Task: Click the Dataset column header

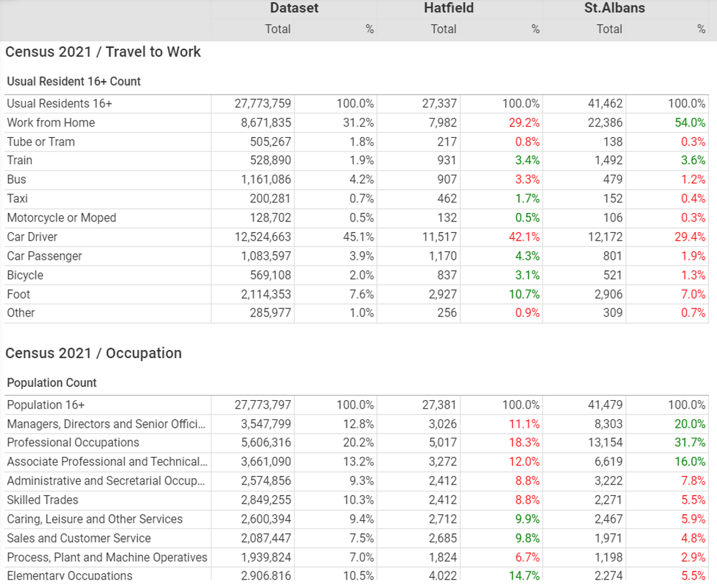Action: (x=294, y=9)
